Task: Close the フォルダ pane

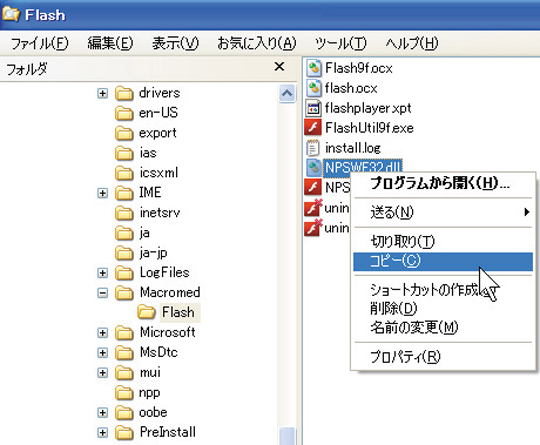Action: coord(279,66)
